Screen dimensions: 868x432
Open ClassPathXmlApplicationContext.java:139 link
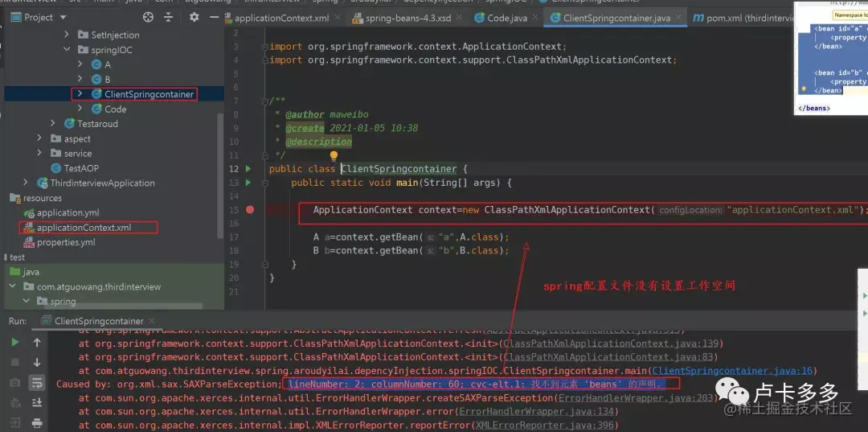tap(611, 344)
